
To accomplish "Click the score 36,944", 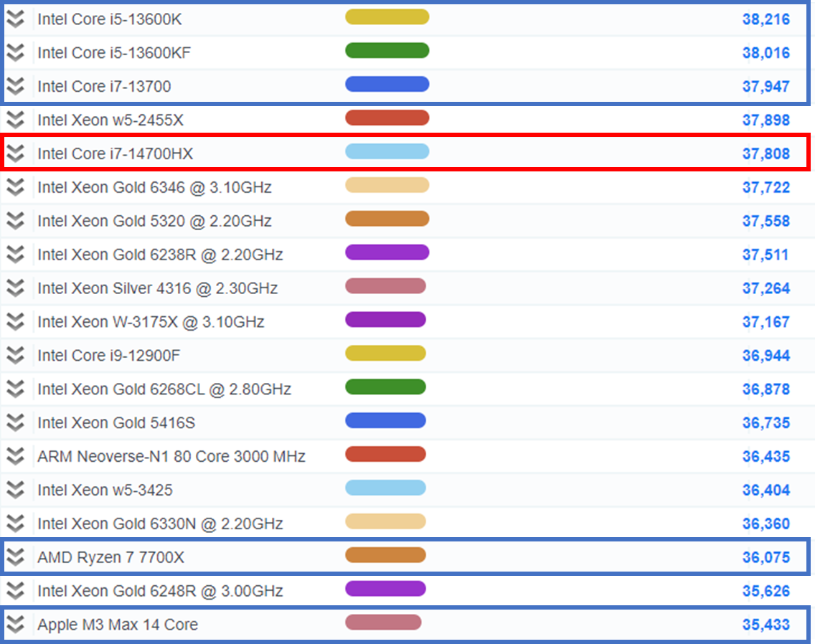I will tap(766, 356).
